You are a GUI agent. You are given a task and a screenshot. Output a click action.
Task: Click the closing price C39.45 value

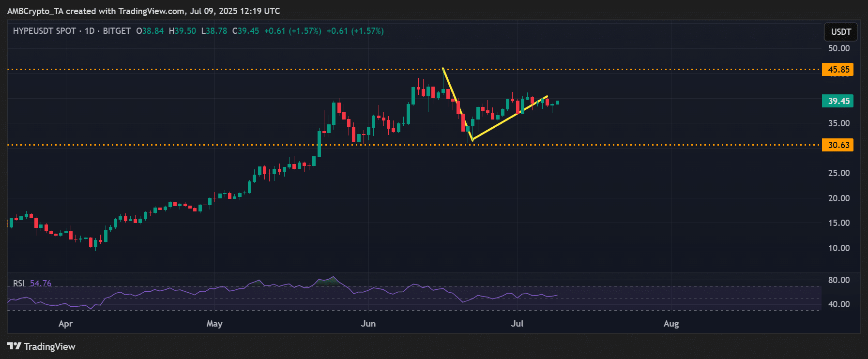(246, 31)
